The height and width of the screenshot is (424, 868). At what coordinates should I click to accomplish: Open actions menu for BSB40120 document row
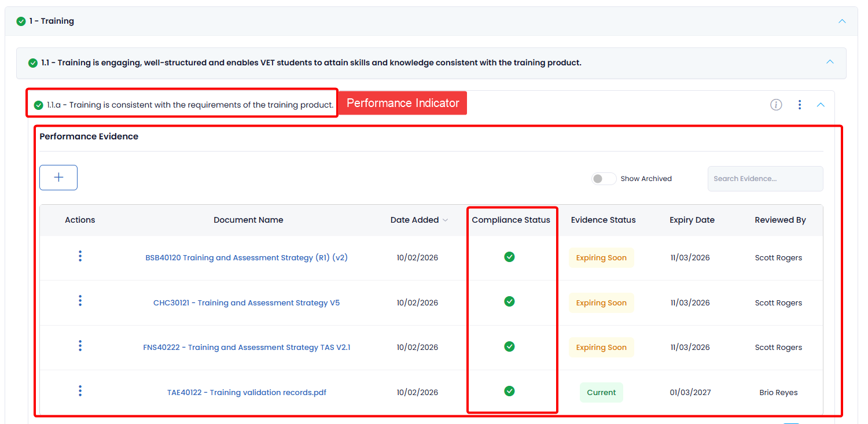[x=80, y=256]
